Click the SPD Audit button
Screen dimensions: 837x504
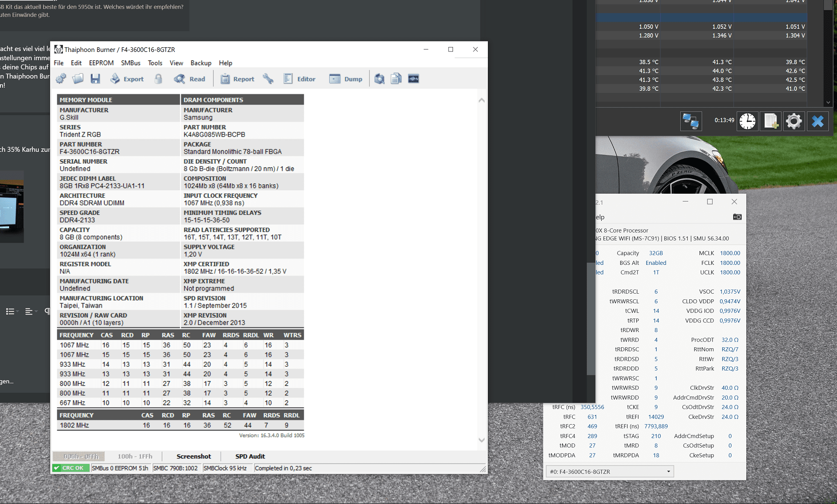(250, 456)
